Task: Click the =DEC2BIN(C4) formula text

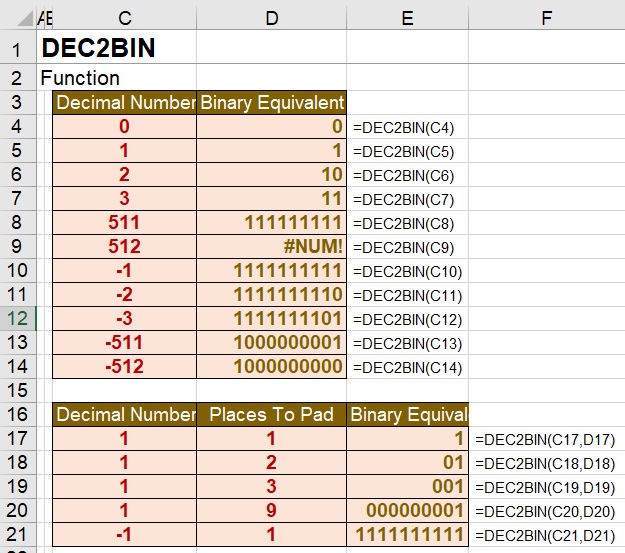Action: [403, 128]
